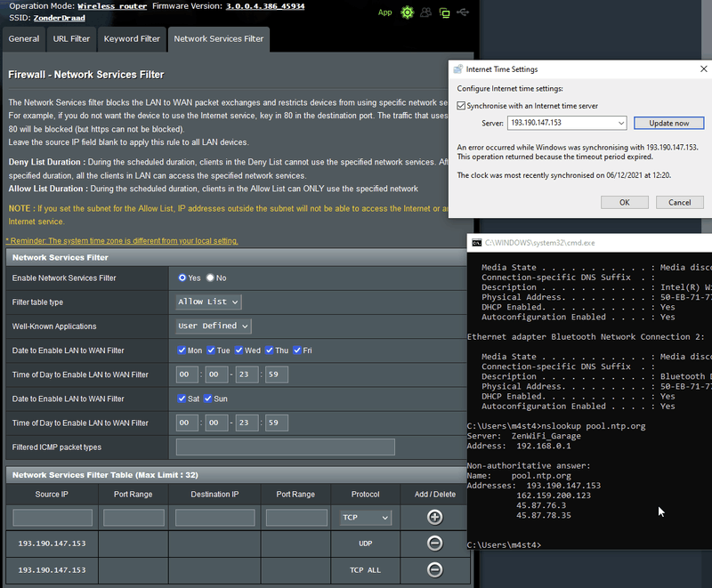Uncheck Synchronise with an Internet time server
Screen dimensions: 712x588
pos(461,106)
